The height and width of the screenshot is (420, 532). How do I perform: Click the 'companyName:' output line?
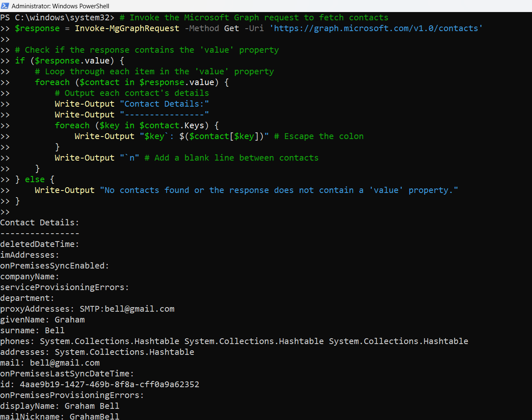(x=30, y=276)
